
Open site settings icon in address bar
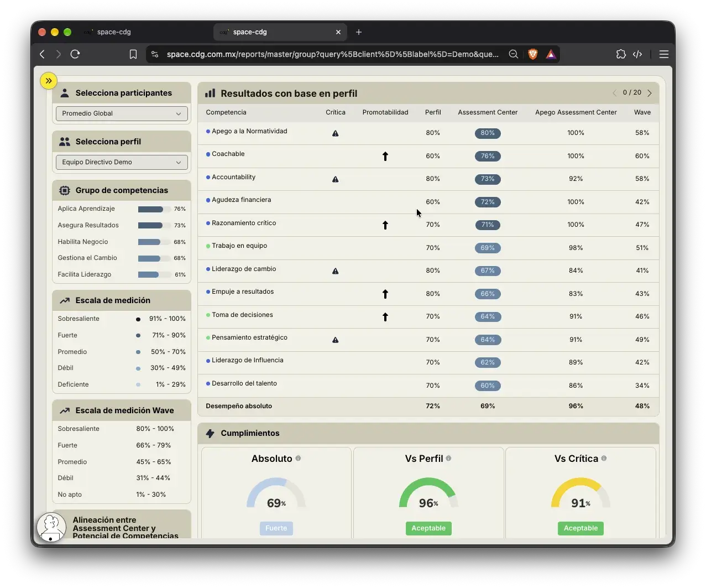(x=155, y=54)
